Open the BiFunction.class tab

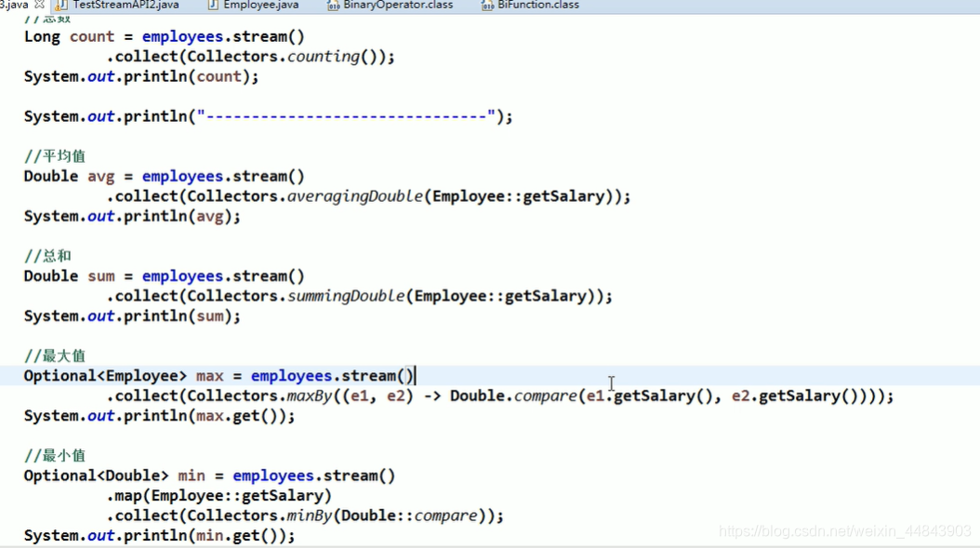point(538,5)
